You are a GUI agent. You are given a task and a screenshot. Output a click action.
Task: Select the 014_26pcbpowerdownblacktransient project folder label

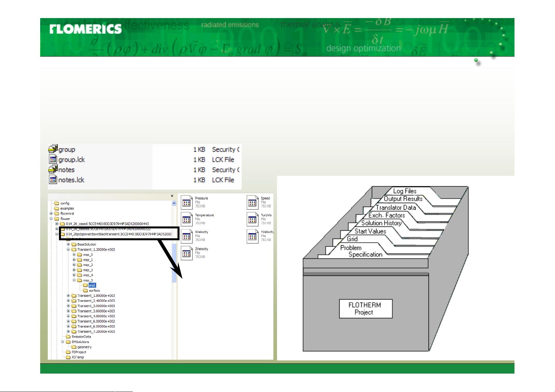click(x=119, y=234)
